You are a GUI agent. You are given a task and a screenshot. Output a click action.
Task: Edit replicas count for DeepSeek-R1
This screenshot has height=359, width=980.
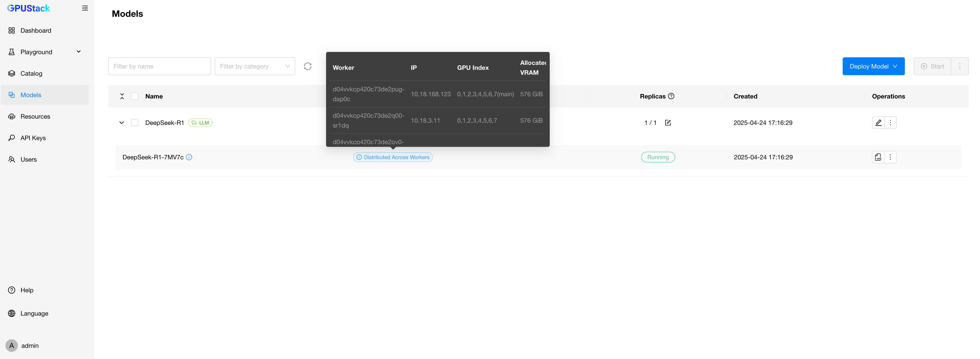pos(668,123)
